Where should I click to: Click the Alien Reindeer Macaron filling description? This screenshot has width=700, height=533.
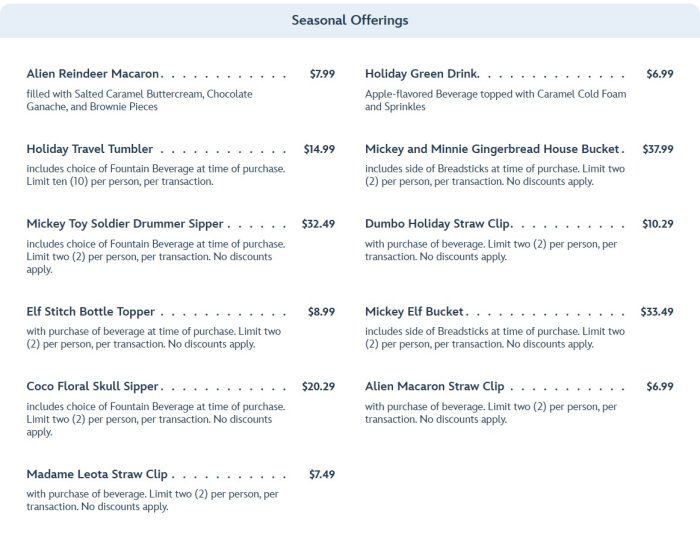point(139,100)
